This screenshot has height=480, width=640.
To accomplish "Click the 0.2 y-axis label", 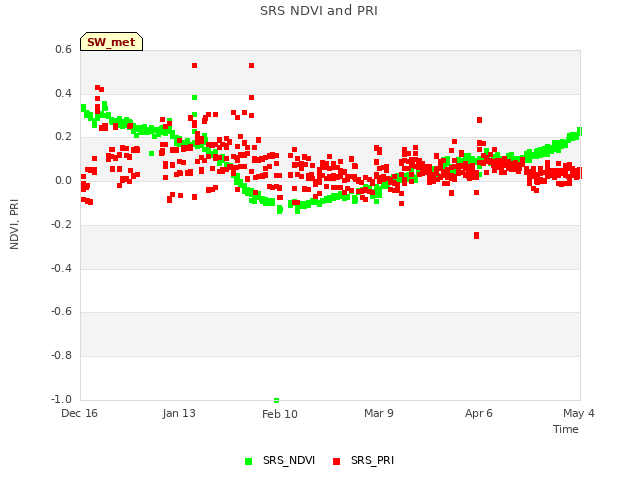I will [x=64, y=137].
